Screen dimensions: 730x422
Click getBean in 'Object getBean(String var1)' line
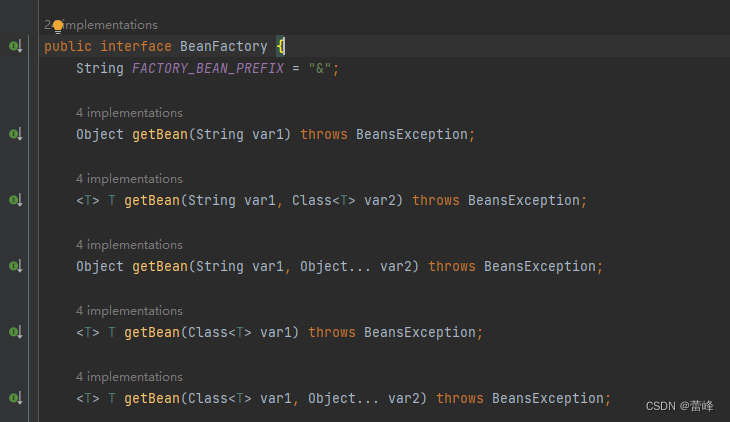coord(160,135)
